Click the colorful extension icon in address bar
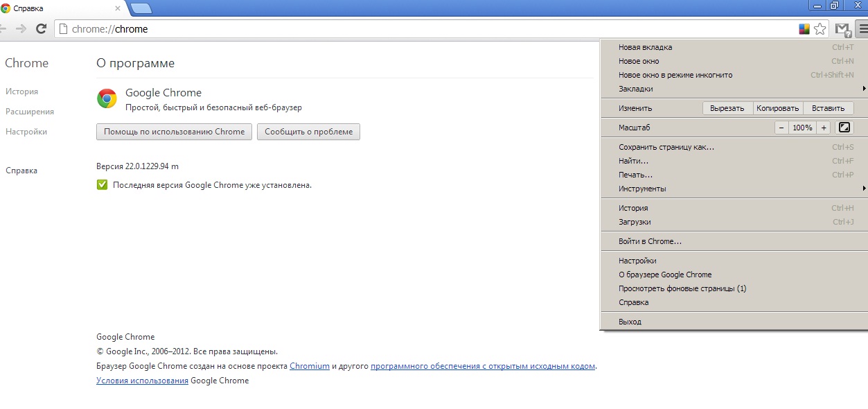This screenshot has height=409, width=868. 804,29
